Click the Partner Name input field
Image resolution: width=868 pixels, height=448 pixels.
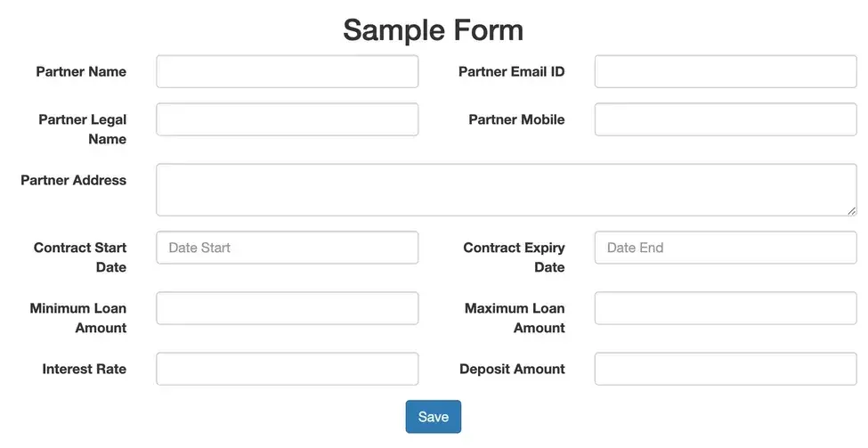(287, 72)
